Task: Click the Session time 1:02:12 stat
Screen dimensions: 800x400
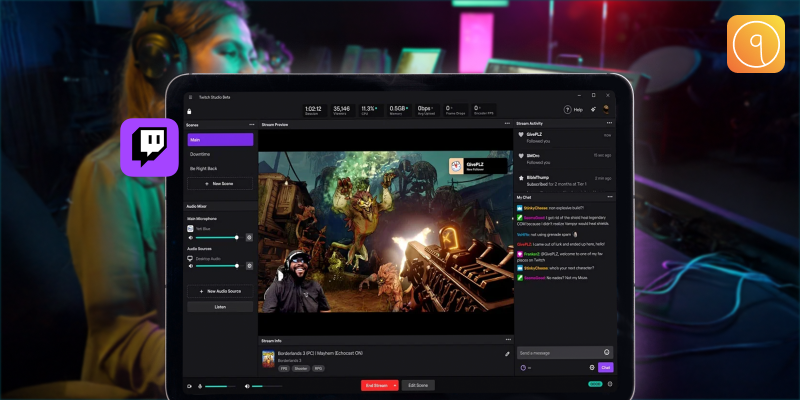Action: point(314,110)
